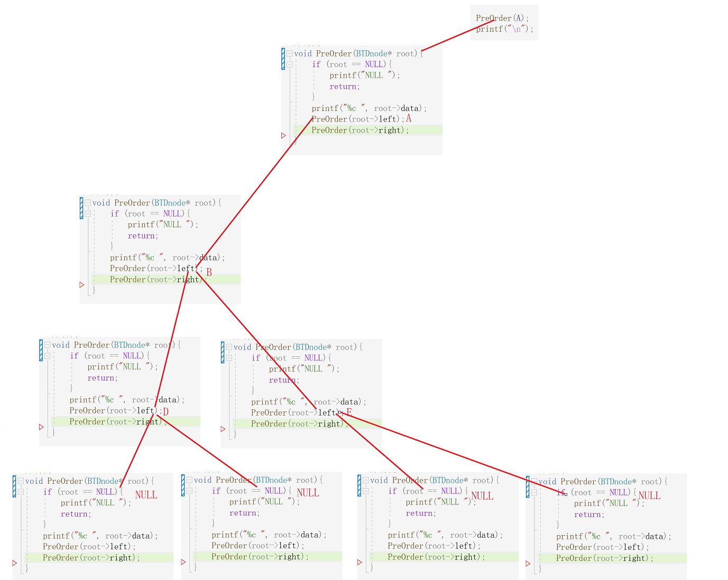The height and width of the screenshot is (580, 728).
Task: Click the red return-arrow marker in snippet B
Action: pos(82,284)
